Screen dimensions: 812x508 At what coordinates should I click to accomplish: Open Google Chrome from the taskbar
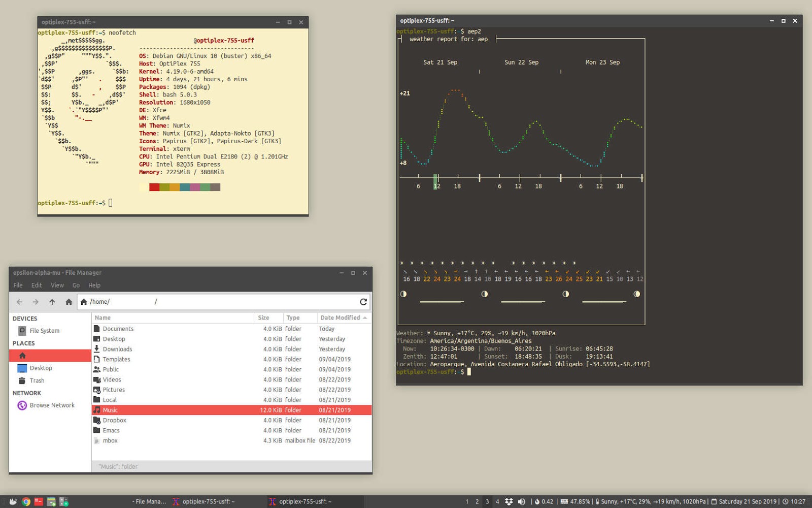pyautogui.click(x=26, y=501)
